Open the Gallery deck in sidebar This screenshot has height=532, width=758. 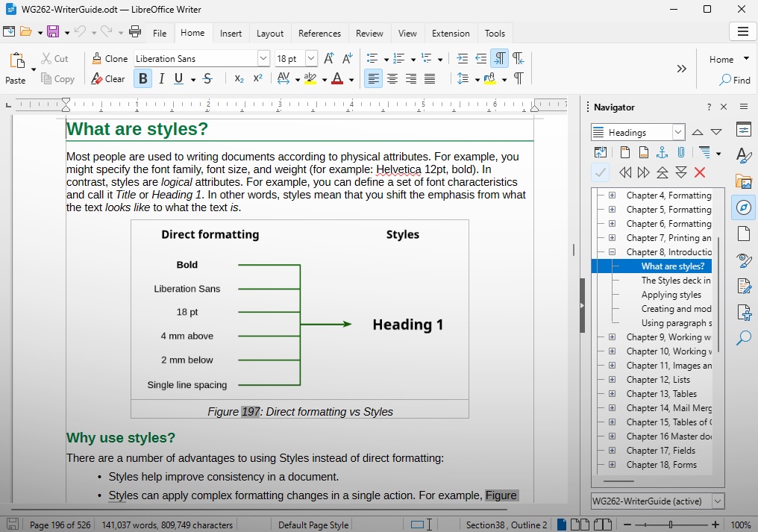click(x=744, y=181)
